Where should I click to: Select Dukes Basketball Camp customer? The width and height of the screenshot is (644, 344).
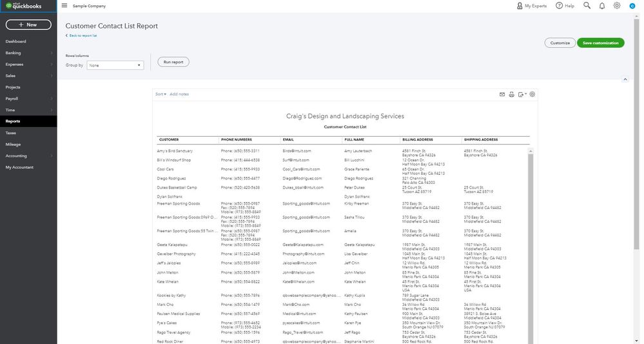[x=177, y=187]
